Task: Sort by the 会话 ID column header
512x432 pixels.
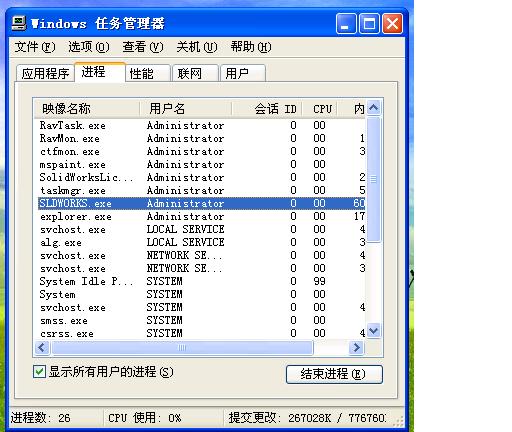Action: (267, 109)
